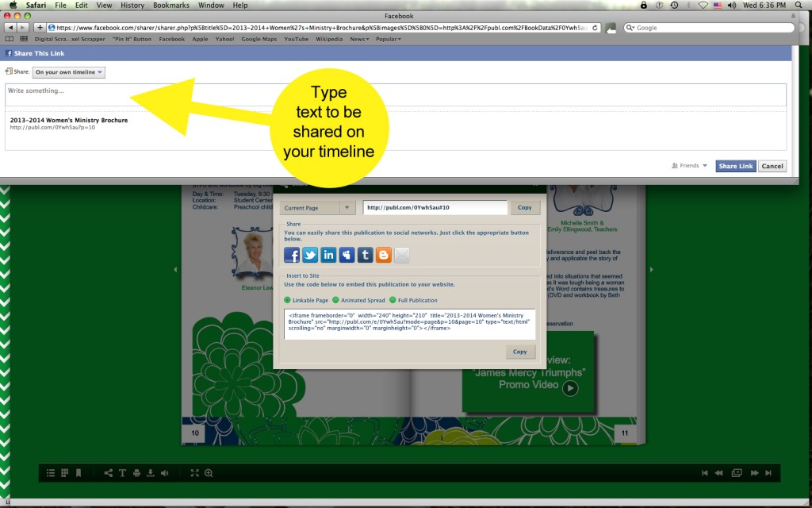Open the File menu
Viewport: 812px width, 508px height.
point(60,6)
